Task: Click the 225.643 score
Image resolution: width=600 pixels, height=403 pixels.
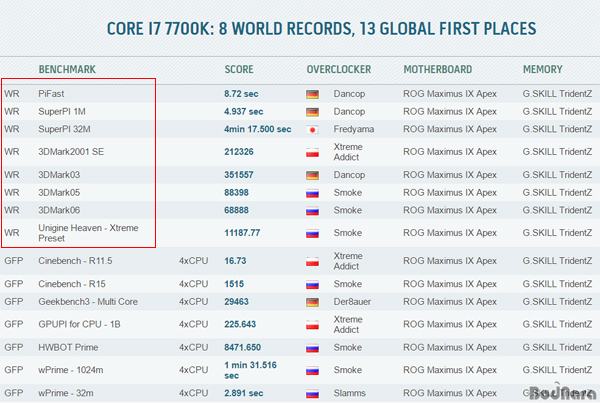Action: [240, 324]
